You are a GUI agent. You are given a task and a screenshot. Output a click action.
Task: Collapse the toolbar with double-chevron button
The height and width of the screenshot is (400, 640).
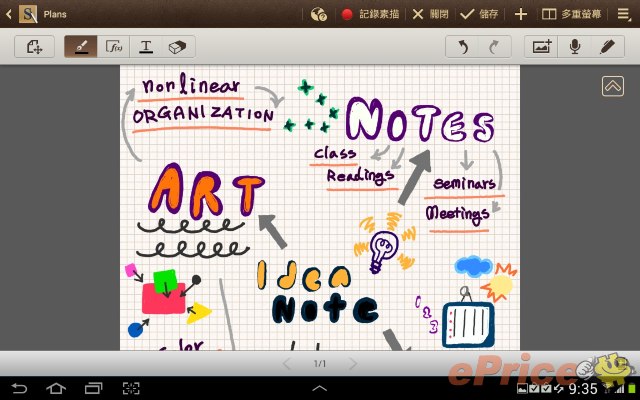tap(613, 87)
